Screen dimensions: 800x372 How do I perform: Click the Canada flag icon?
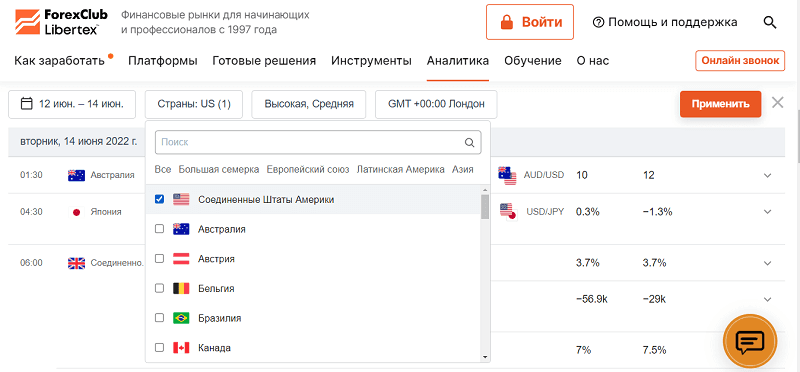pyautogui.click(x=181, y=348)
